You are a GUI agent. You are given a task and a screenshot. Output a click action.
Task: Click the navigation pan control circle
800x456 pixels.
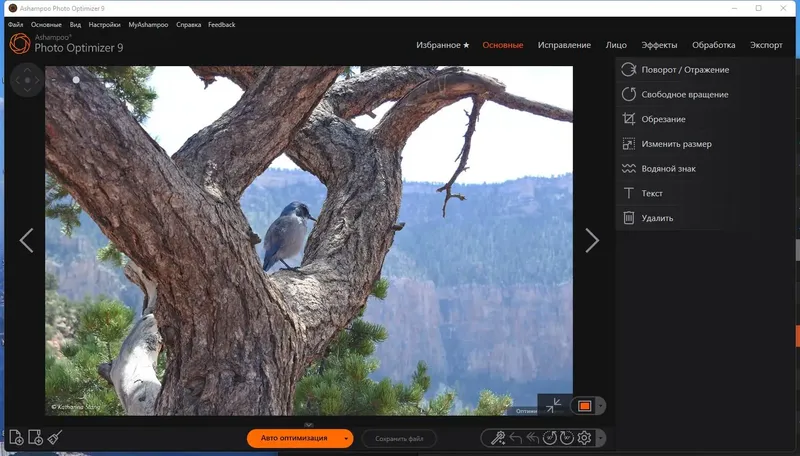pos(27,80)
